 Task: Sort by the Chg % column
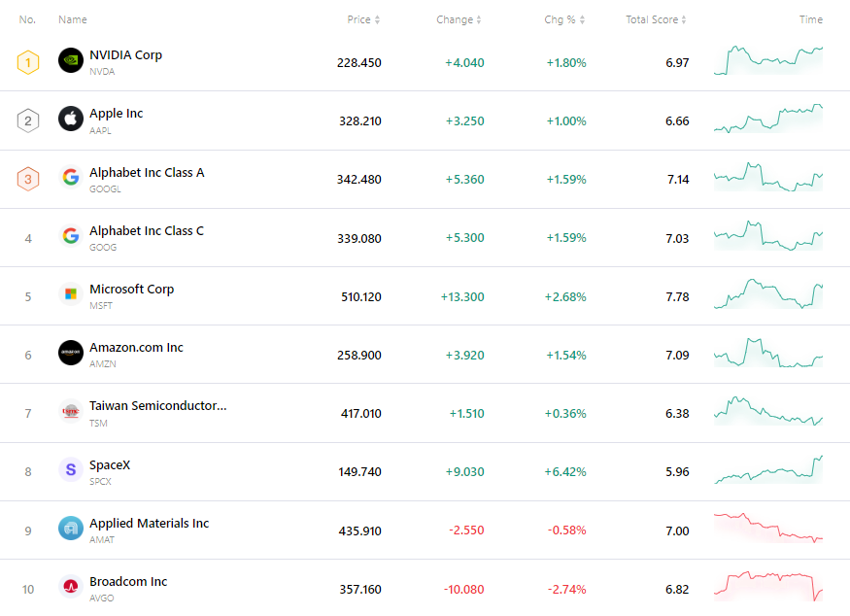564,19
